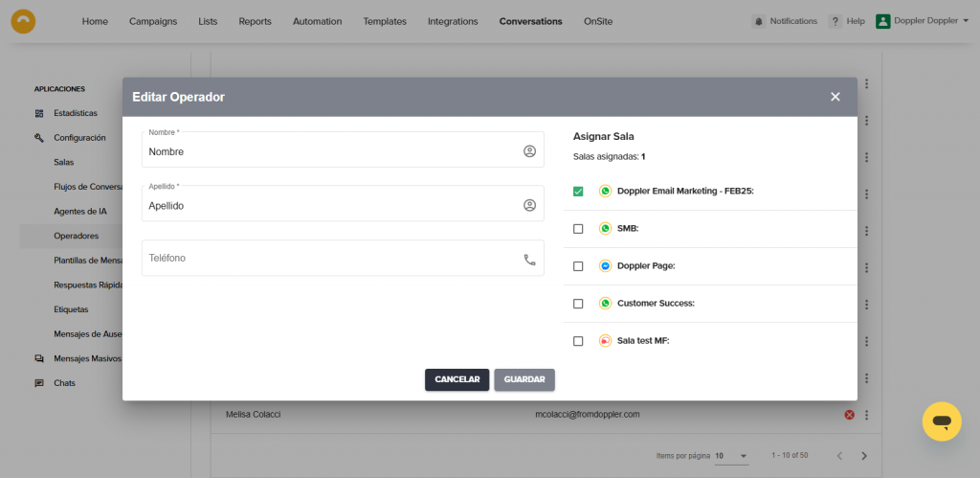Open Agentes de IA in sidebar

[x=80, y=212]
